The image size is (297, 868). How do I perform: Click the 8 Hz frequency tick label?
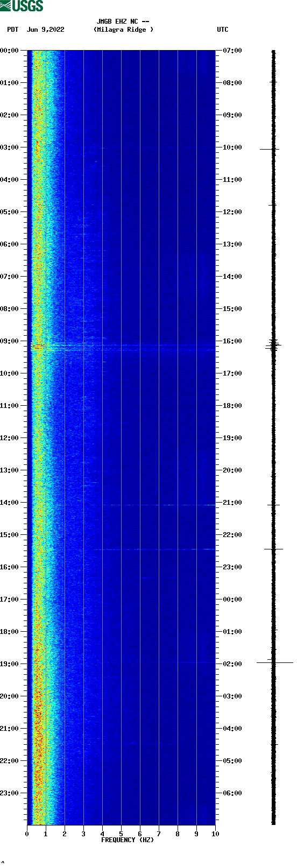pyautogui.click(x=178, y=834)
